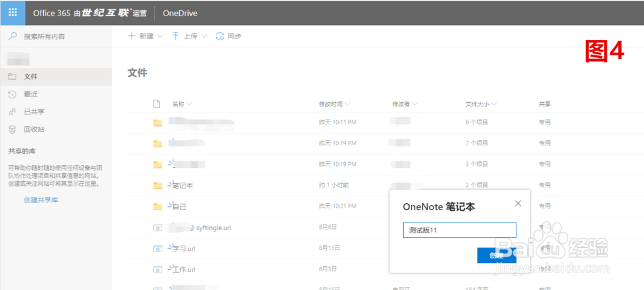Click the 8月6日 date cell

tap(328, 227)
